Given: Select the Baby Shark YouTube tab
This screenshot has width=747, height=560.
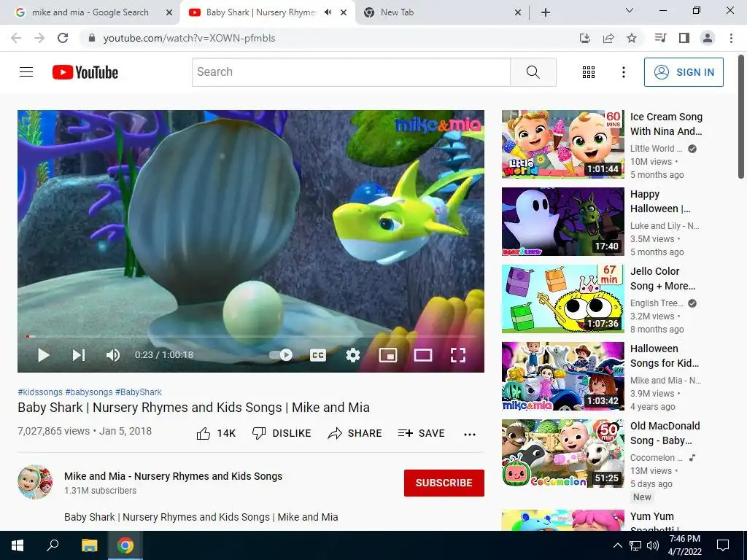Looking at the screenshot, I should pos(260,12).
